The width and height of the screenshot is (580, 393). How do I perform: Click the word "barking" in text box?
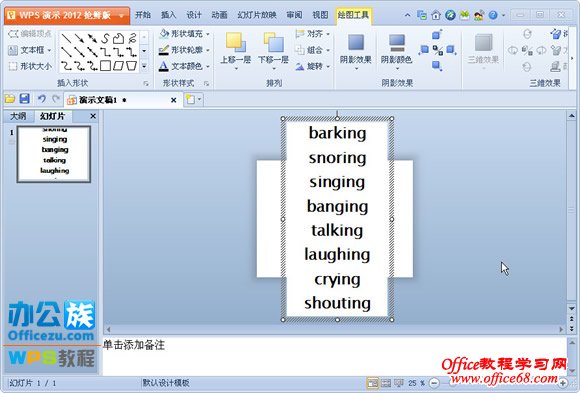click(x=337, y=133)
